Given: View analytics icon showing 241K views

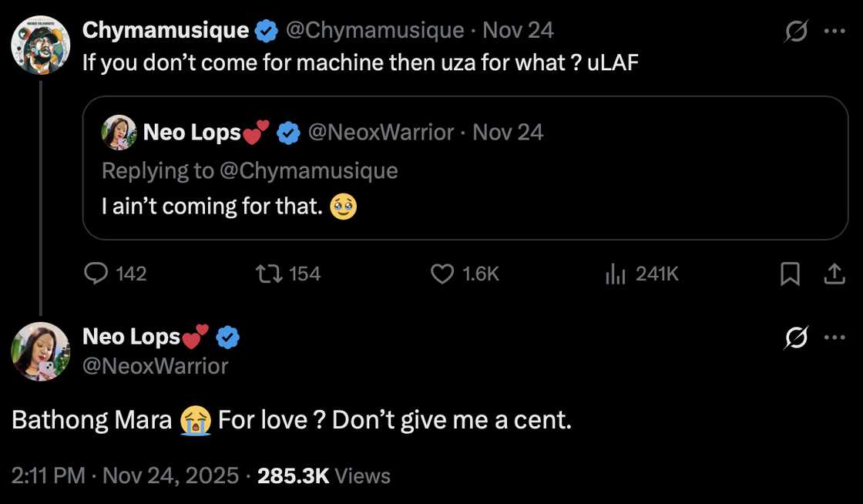Looking at the screenshot, I should [616, 274].
